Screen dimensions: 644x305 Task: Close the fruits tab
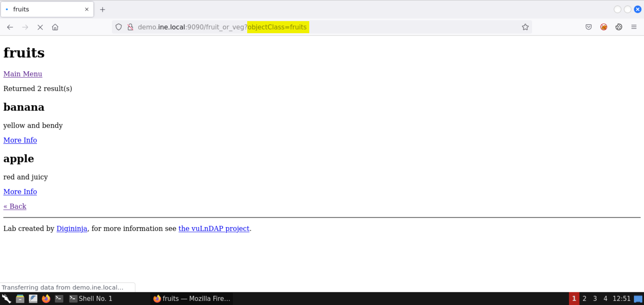pos(87,9)
